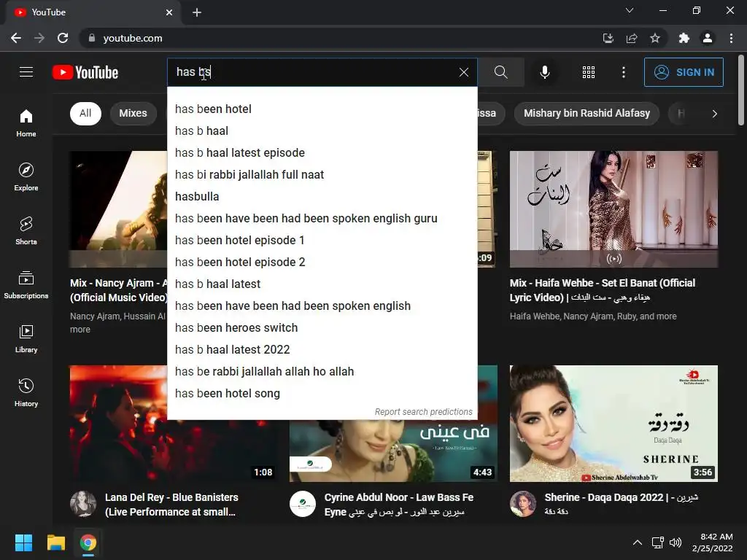Bookmark this tab with the star icon
747x560 pixels.
point(655,38)
